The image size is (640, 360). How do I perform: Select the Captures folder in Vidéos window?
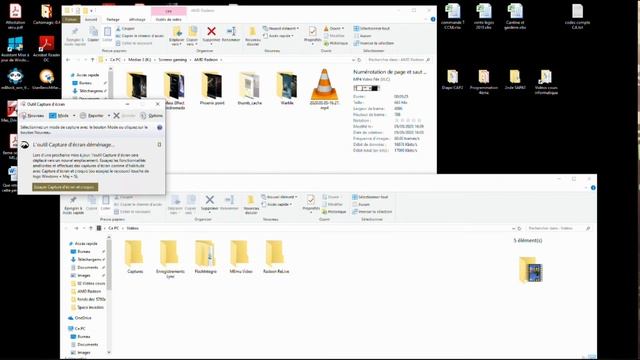(x=135, y=257)
